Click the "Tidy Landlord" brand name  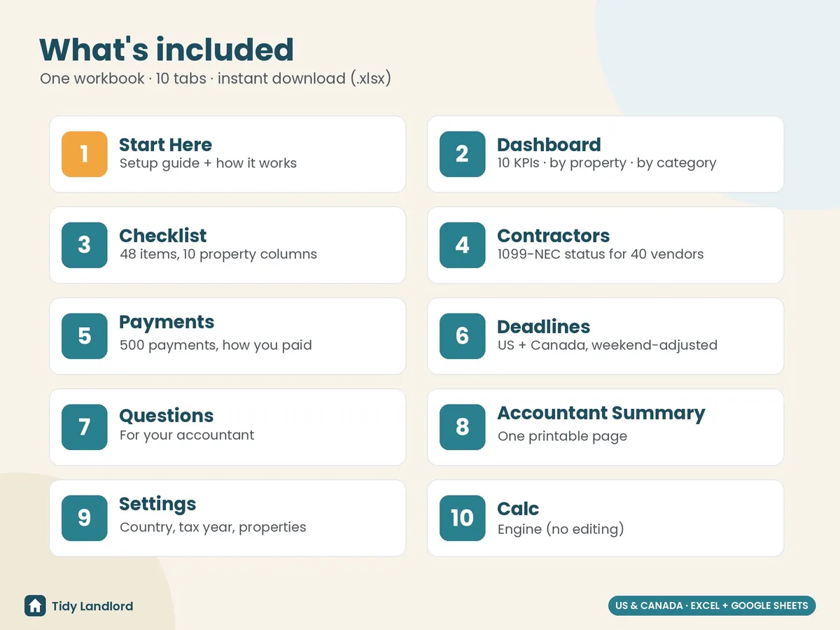tap(92, 606)
